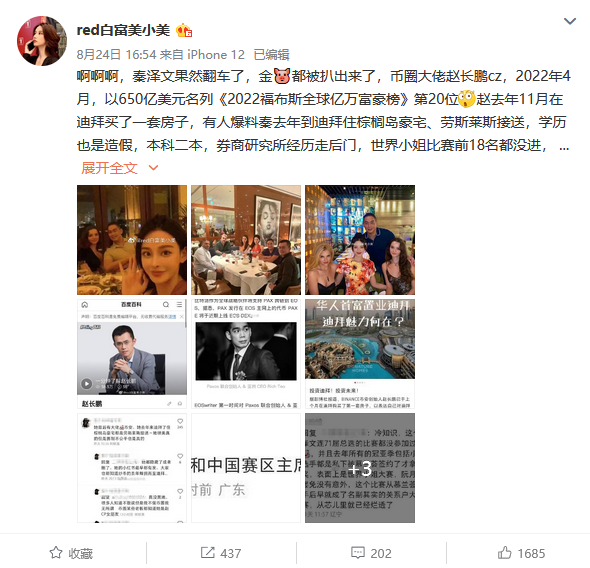Image resolution: width=590 pixels, height=568 pixels.
Task: Like the post with the thumbs-up icon
Action: [504, 553]
